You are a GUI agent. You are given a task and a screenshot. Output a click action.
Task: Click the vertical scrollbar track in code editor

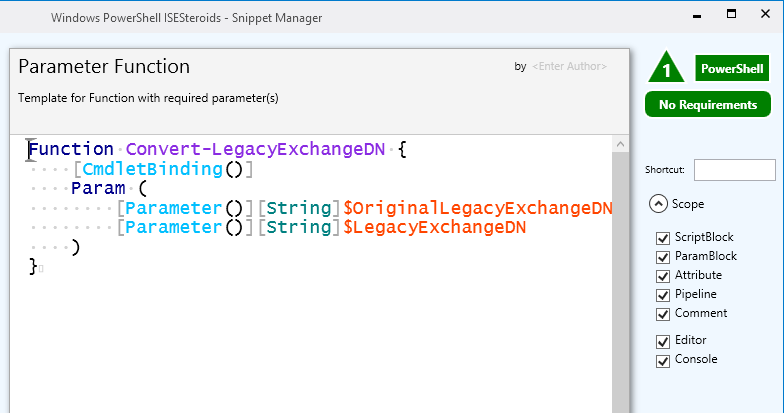click(620, 282)
